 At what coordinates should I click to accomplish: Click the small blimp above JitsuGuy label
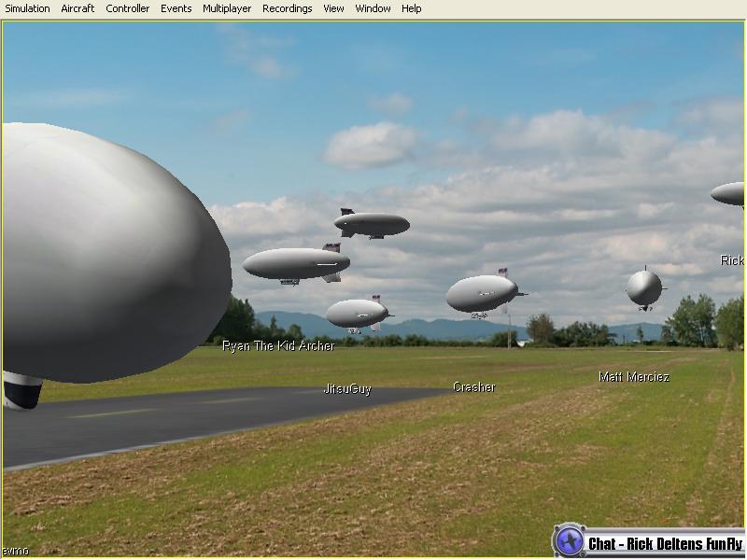[357, 314]
